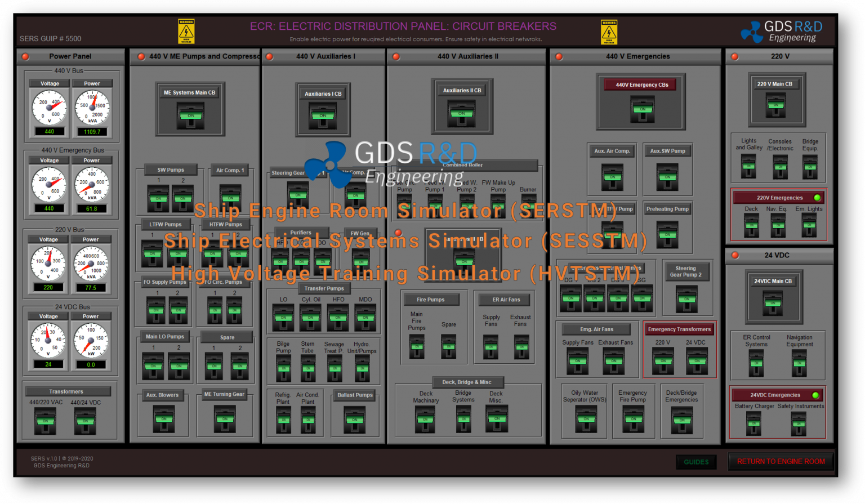The width and height of the screenshot is (865, 504).
Task: Toggle the Ballast Pumps breaker
Action: pos(355,419)
